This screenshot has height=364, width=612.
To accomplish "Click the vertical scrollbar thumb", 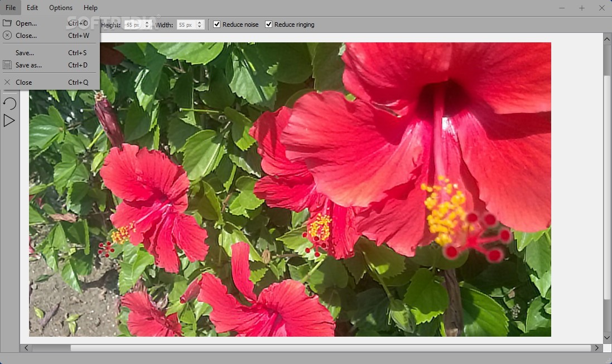I will [x=607, y=187].
